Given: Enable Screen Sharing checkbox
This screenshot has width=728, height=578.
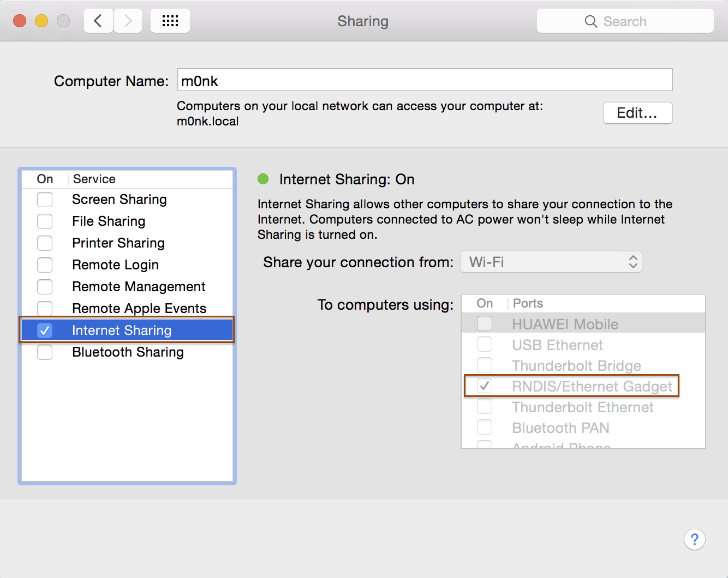Looking at the screenshot, I should coord(45,200).
